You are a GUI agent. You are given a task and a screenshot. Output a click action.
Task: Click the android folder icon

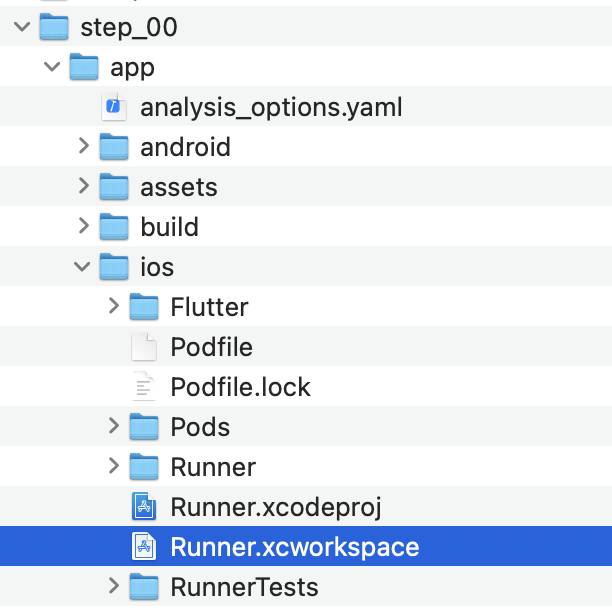pyautogui.click(x=114, y=147)
